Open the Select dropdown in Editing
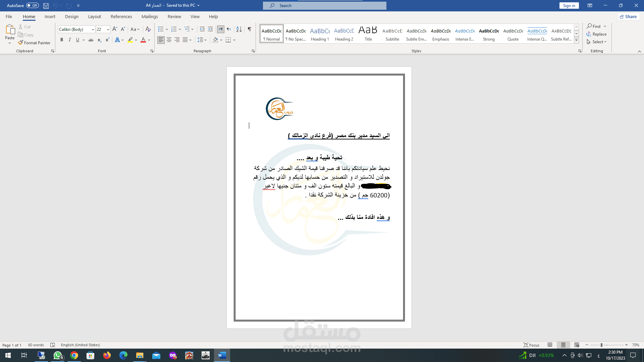644x362 pixels. pyautogui.click(x=597, y=42)
